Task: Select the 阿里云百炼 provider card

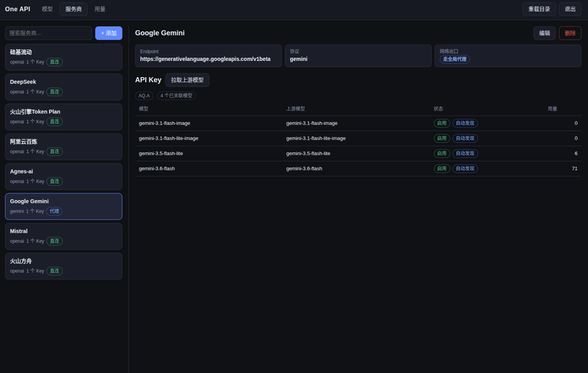Action: (x=64, y=146)
